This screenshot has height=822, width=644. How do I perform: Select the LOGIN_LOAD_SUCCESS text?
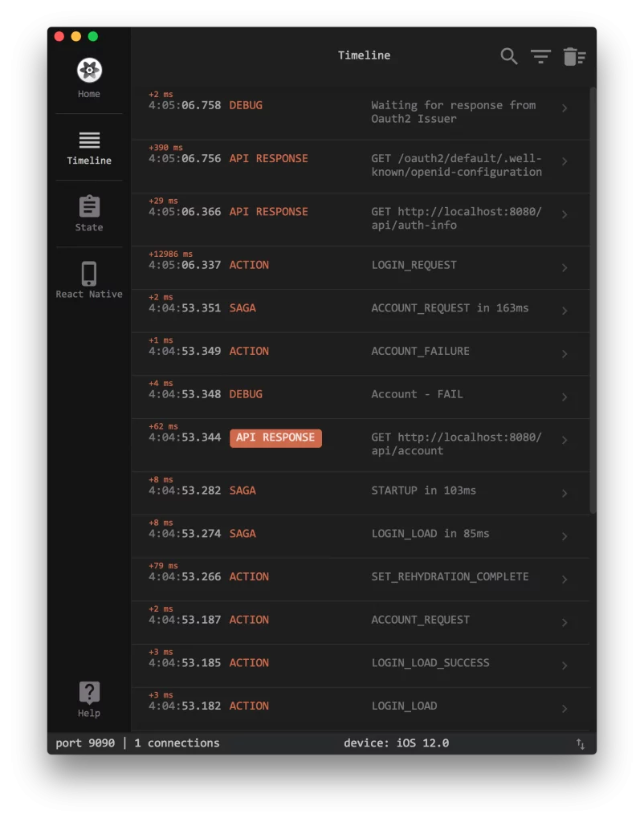430,663
